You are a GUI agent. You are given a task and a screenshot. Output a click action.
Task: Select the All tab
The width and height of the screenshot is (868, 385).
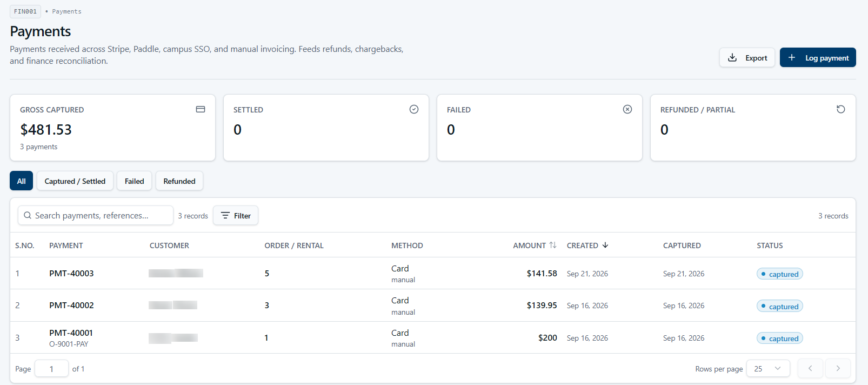pos(21,181)
